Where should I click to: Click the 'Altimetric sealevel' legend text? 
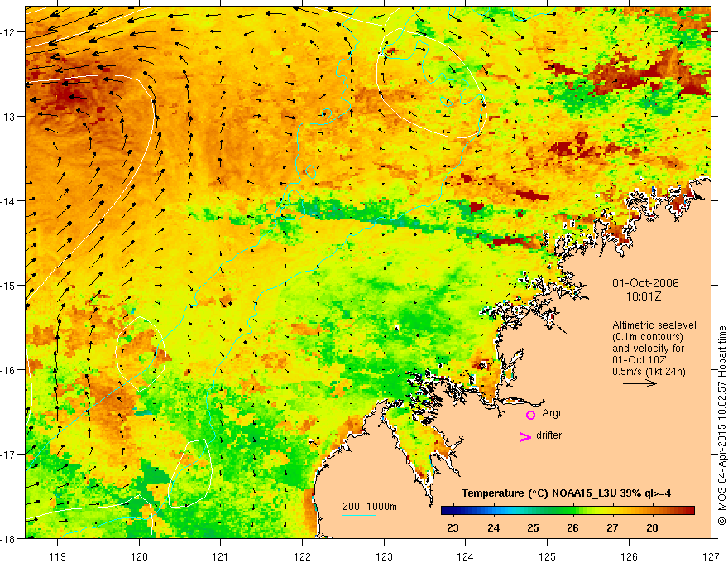[x=654, y=325]
